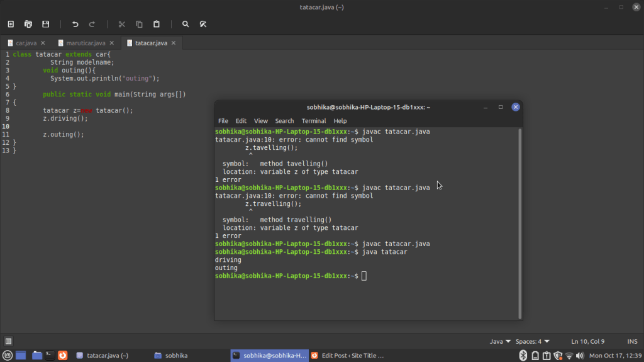Toggle INS insert mode indicator

pyautogui.click(x=632, y=341)
